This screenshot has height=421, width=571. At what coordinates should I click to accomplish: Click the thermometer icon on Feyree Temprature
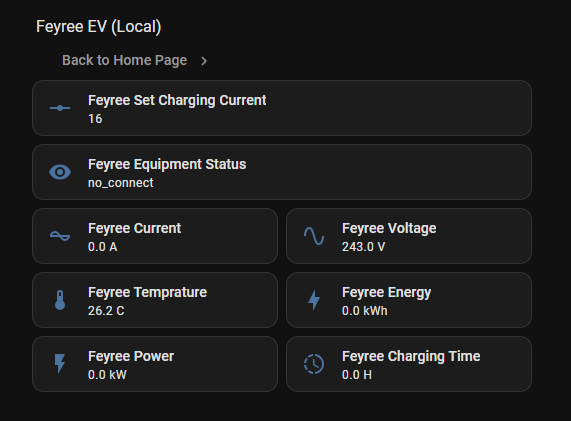pos(60,300)
